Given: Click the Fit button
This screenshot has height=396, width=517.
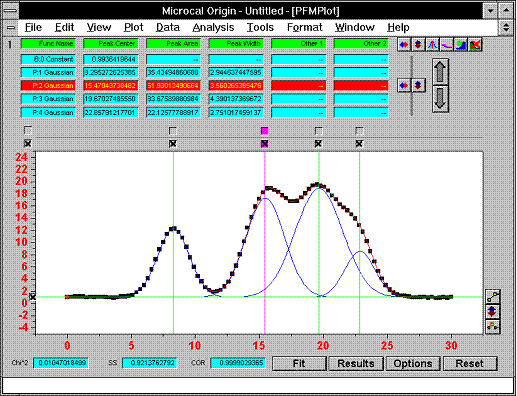Looking at the screenshot, I should click(x=299, y=363).
